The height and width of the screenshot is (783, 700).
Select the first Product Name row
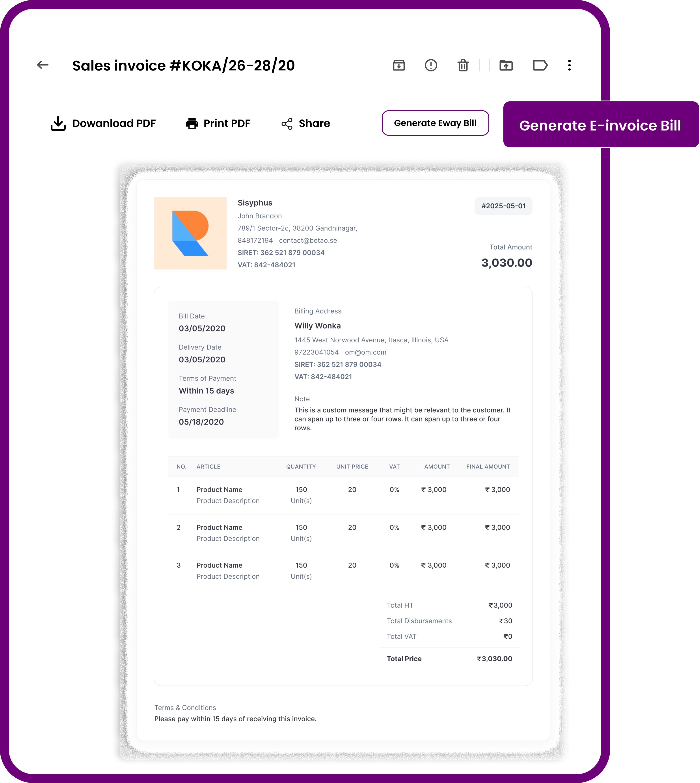point(219,490)
